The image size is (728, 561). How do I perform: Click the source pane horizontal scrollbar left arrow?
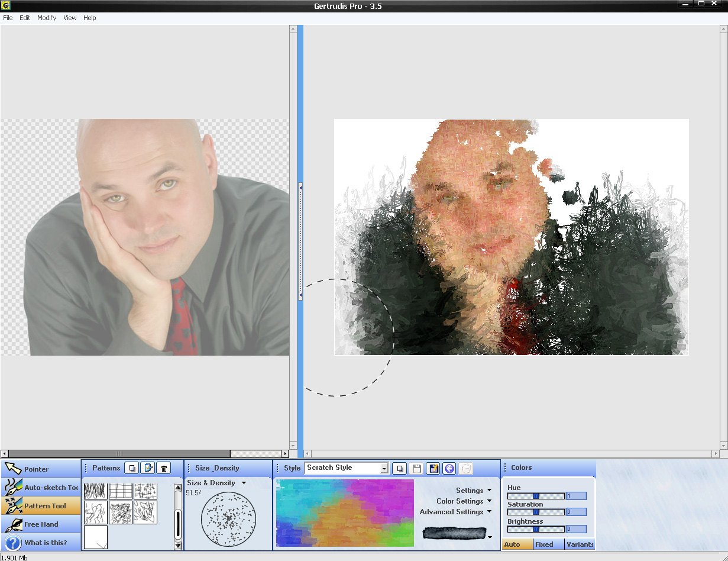(x=5, y=454)
